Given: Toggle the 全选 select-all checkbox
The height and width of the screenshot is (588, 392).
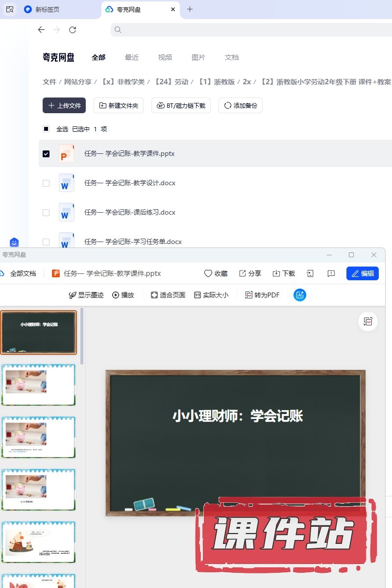Looking at the screenshot, I should [46, 129].
